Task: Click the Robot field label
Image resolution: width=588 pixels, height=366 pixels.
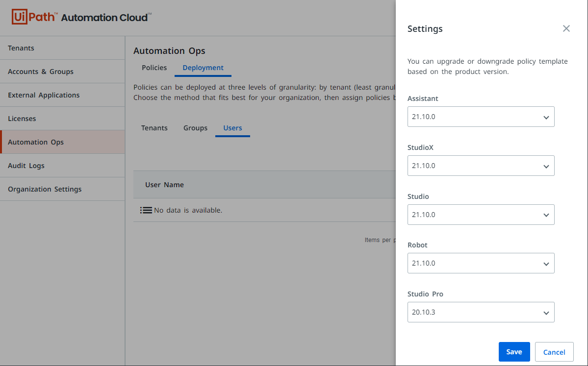Action: point(417,245)
